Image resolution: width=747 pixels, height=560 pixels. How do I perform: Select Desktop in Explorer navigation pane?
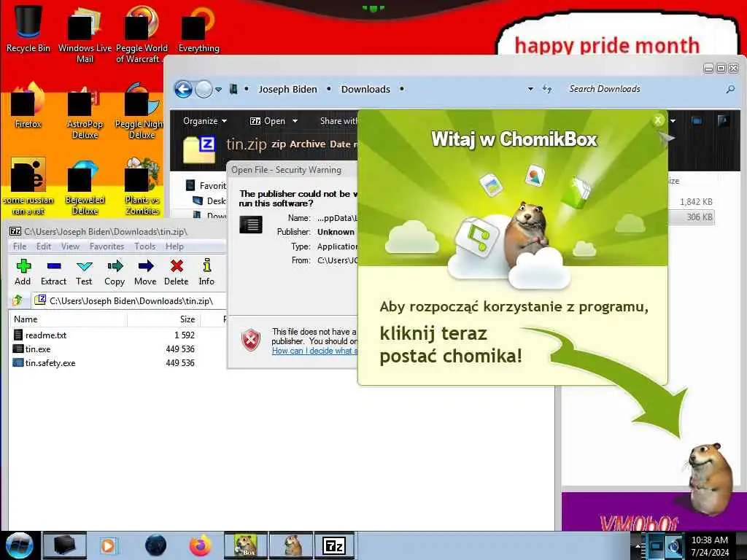coord(209,201)
